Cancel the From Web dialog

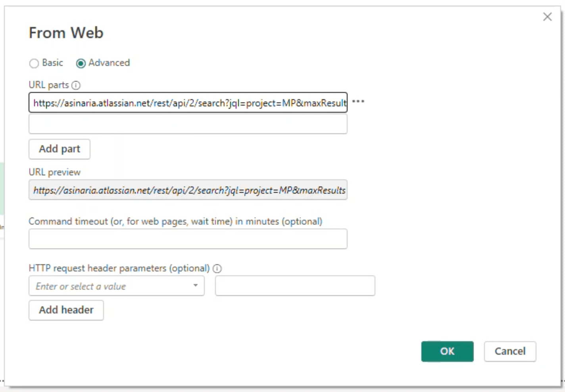click(x=510, y=351)
